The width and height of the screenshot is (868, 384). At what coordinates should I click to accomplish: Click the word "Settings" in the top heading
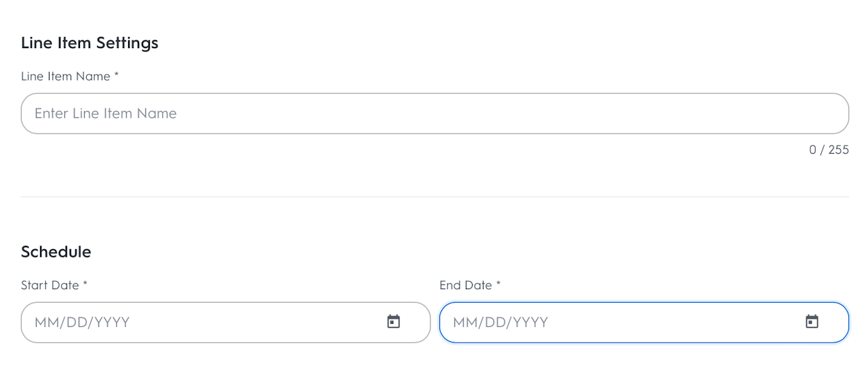pos(127,43)
